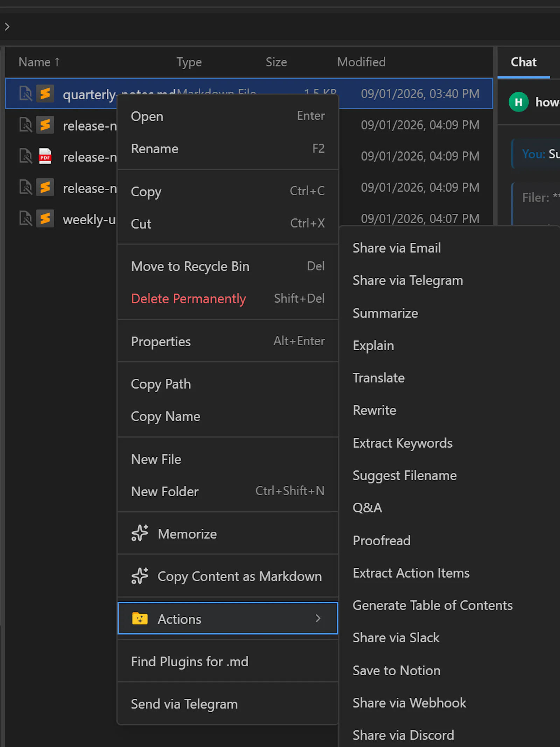Click the PDF icon of release file
Image resolution: width=560 pixels, height=747 pixels.
pos(45,156)
